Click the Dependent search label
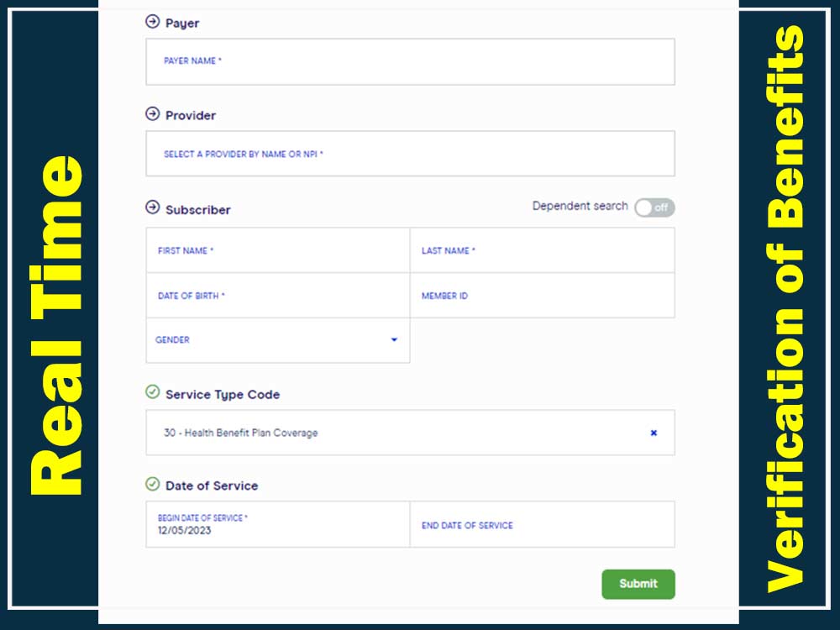Screen dimensions: 840x630 pyautogui.click(x=580, y=207)
